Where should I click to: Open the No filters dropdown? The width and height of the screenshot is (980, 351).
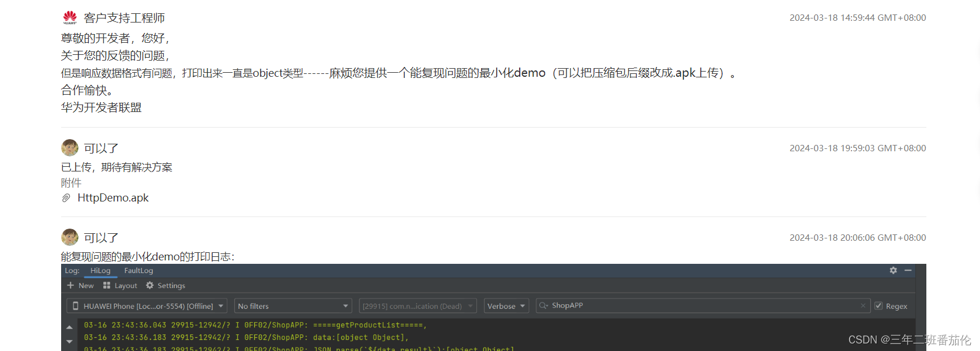point(293,306)
